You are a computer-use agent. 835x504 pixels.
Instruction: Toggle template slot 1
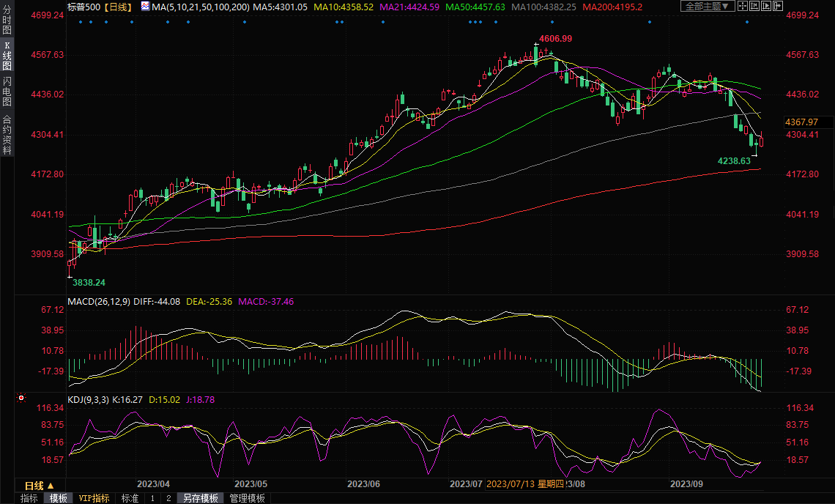152,498
